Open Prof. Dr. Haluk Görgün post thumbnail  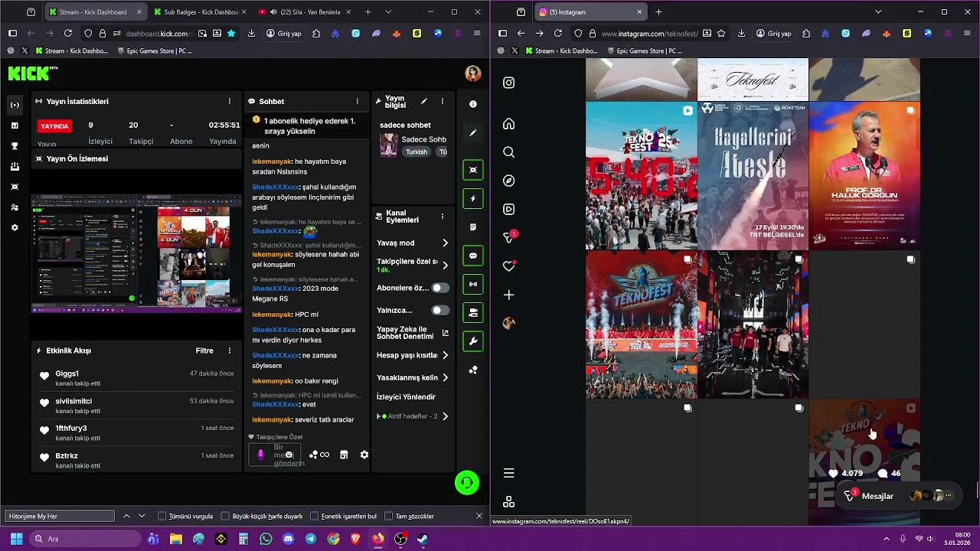click(864, 176)
